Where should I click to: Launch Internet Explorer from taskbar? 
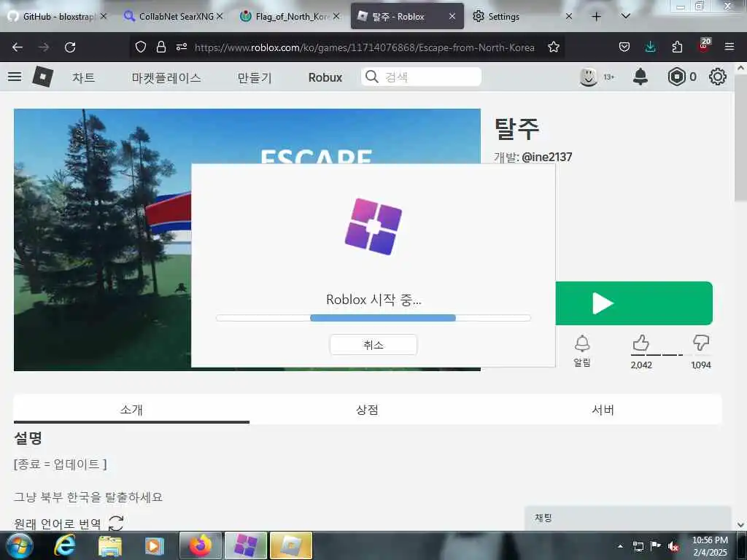(x=64, y=545)
